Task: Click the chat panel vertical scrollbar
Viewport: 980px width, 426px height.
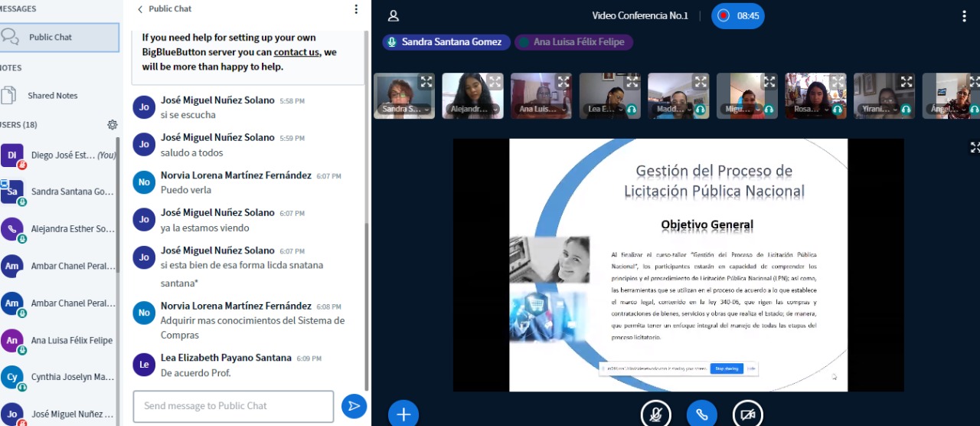Action: (366, 306)
